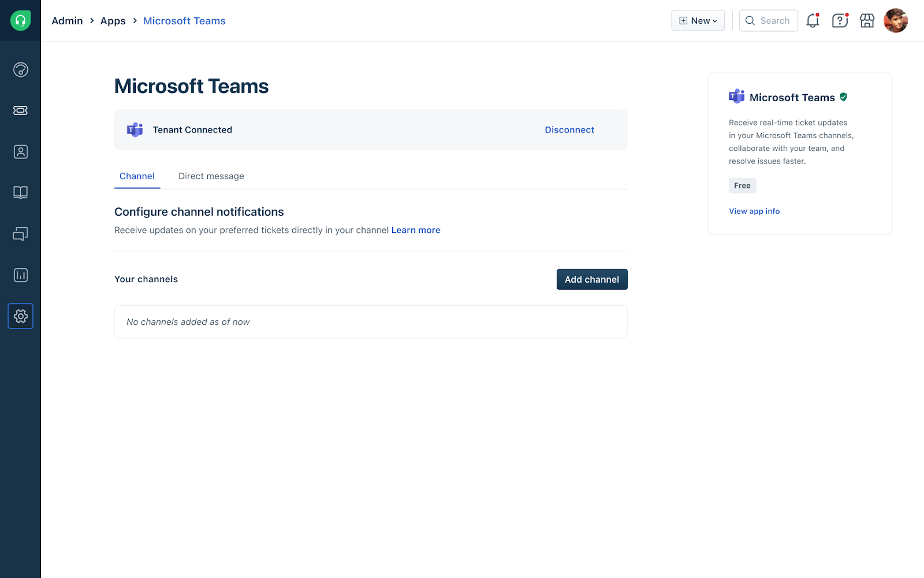Switch to the Direct message tab
The image size is (924, 578).
click(x=211, y=176)
